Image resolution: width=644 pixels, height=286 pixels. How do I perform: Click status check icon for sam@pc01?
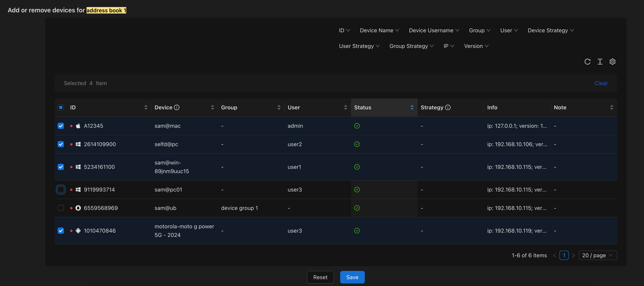[x=357, y=190]
